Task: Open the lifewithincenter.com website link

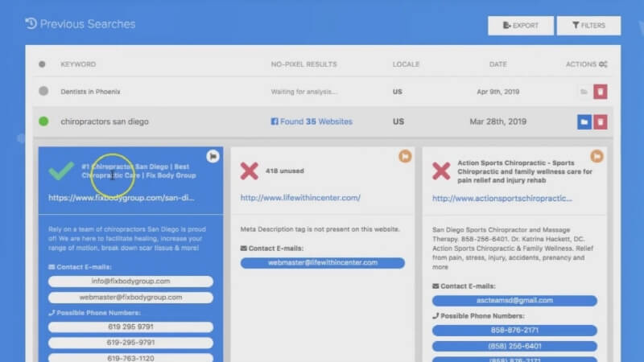Action: coord(300,198)
